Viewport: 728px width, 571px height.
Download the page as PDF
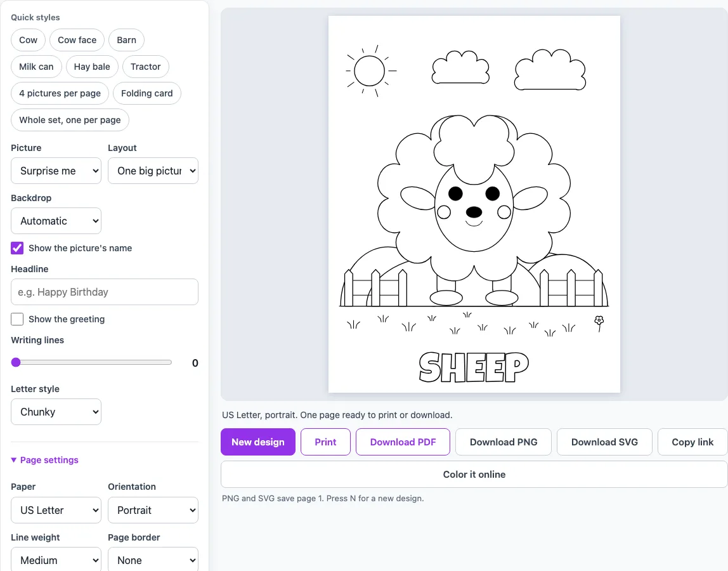[403, 442]
